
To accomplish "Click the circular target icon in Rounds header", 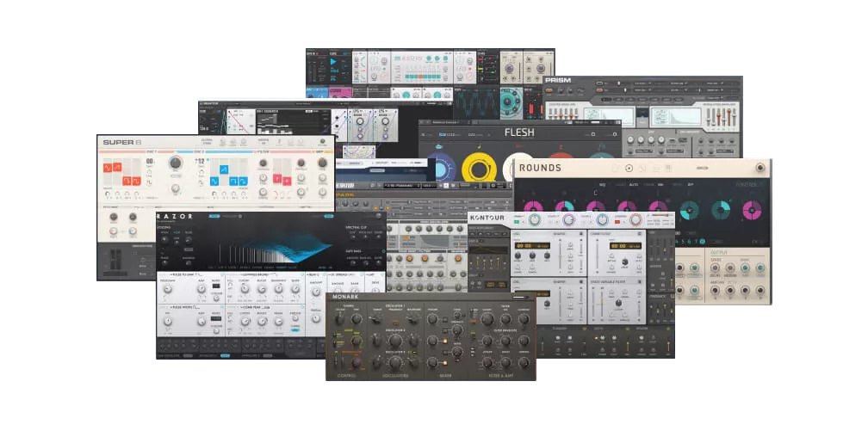I will click(629, 168).
